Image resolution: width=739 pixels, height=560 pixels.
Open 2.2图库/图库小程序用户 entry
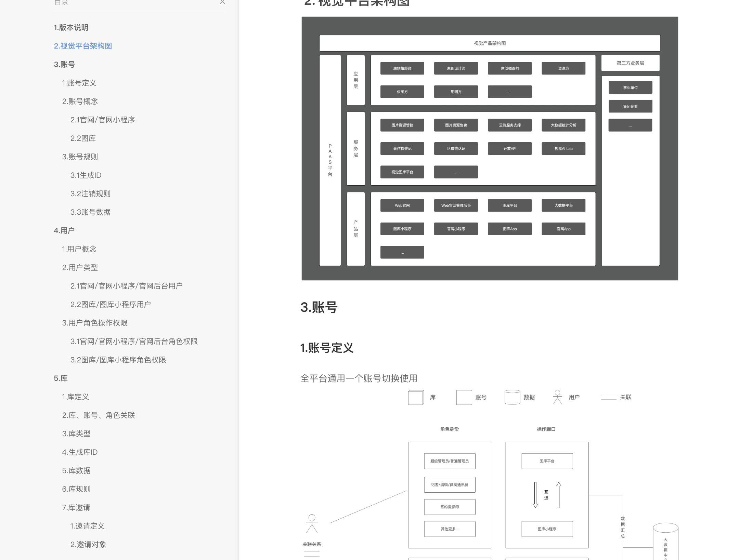click(111, 304)
